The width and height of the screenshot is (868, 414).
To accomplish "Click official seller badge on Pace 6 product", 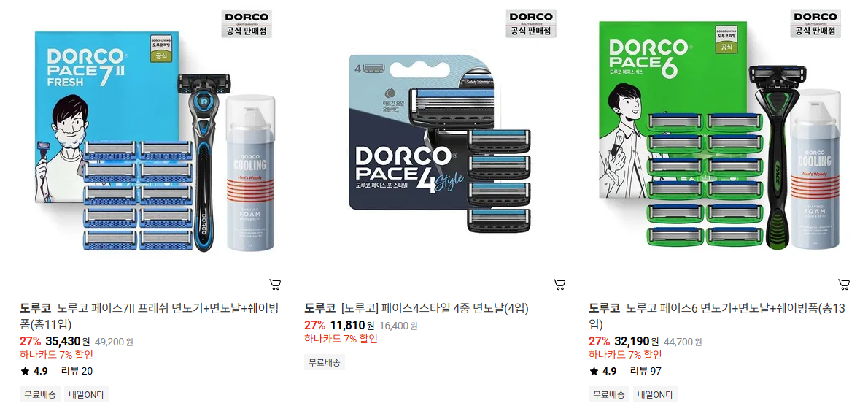I will coord(815,24).
